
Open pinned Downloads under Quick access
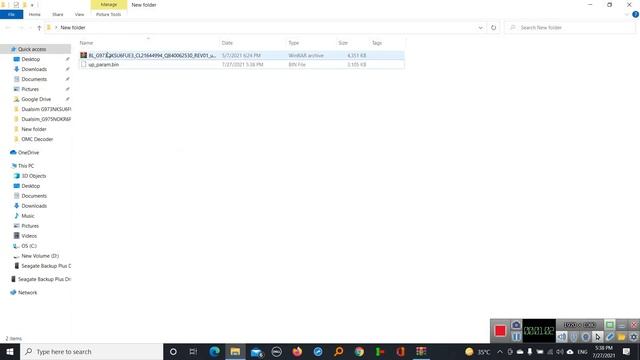34,69
